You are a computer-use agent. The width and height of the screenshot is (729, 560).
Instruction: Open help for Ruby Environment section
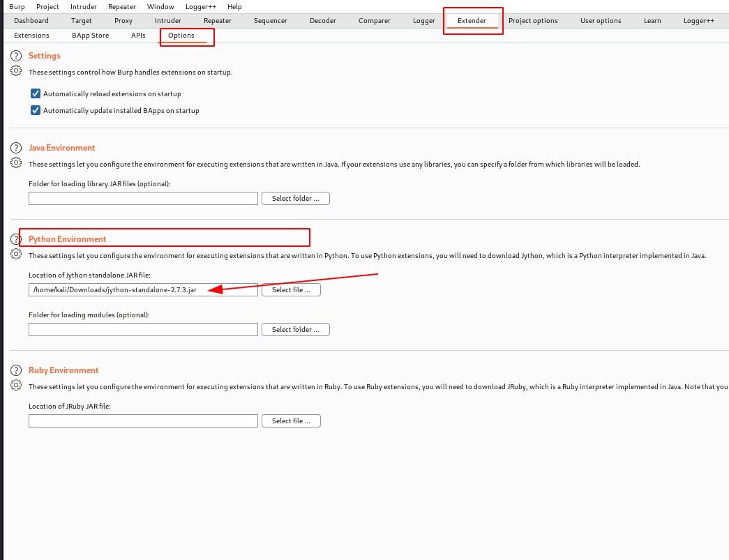point(16,370)
